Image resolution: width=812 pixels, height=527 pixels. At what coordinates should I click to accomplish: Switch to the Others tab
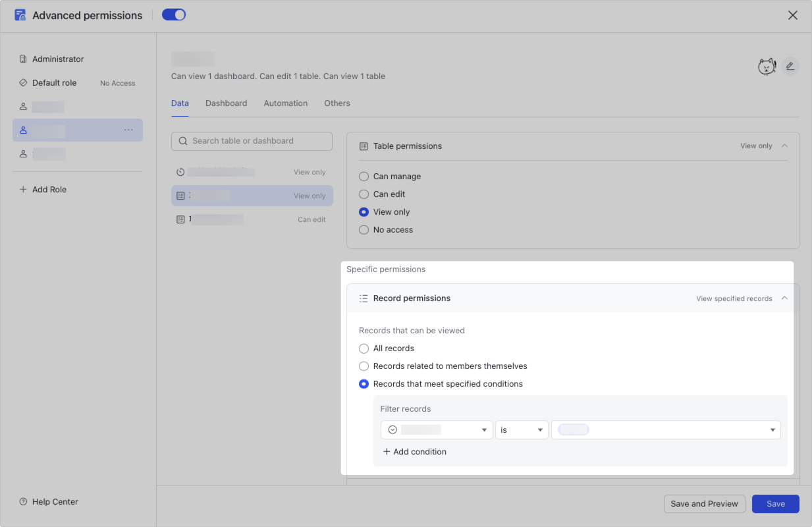click(x=337, y=103)
